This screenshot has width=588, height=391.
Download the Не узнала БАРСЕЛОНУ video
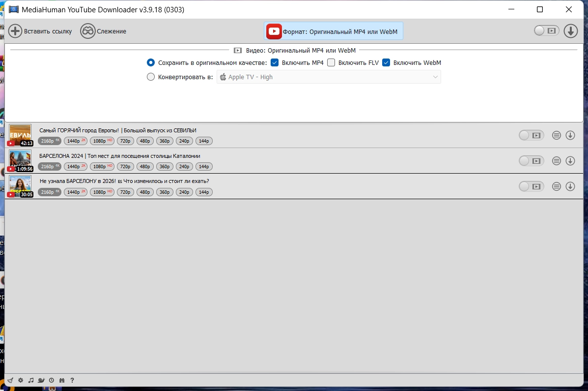(x=570, y=186)
